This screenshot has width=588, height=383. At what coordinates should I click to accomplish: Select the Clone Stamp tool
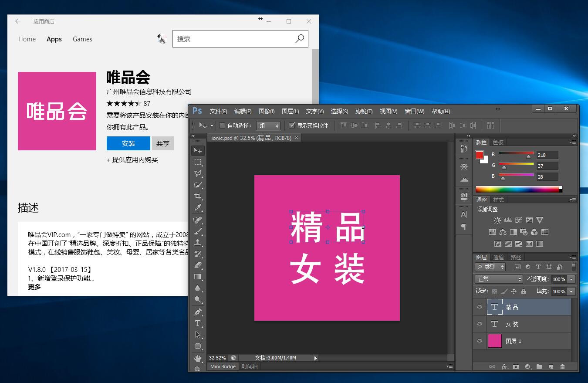[198, 242]
